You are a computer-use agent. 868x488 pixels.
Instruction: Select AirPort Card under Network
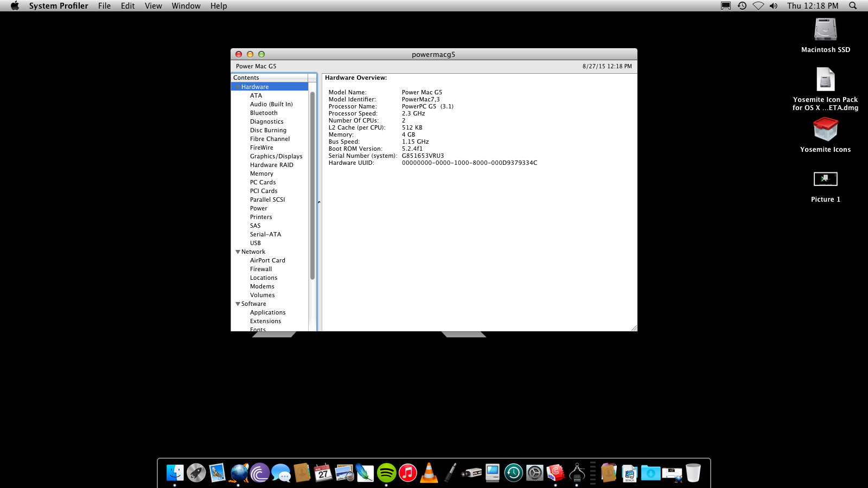[267, 260]
